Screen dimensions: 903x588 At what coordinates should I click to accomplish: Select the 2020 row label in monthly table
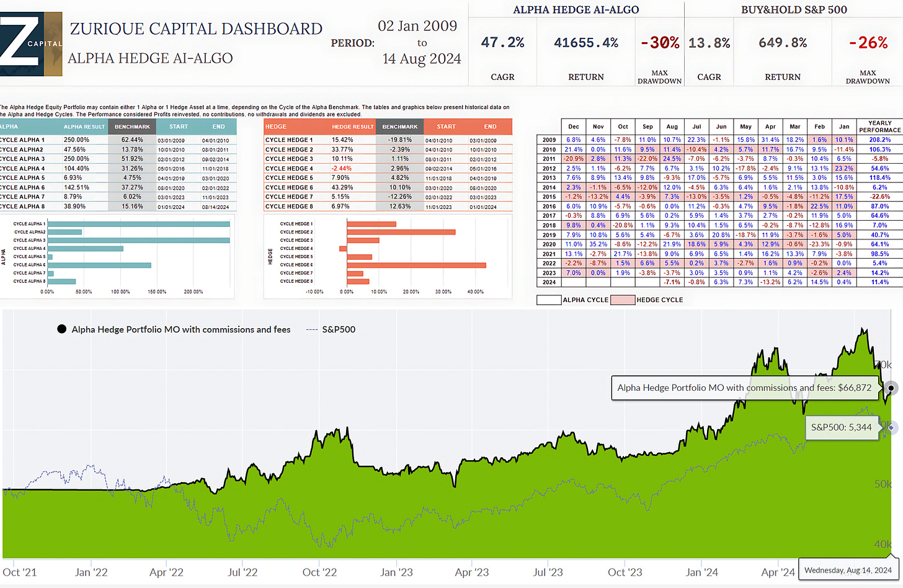coord(549,244)
